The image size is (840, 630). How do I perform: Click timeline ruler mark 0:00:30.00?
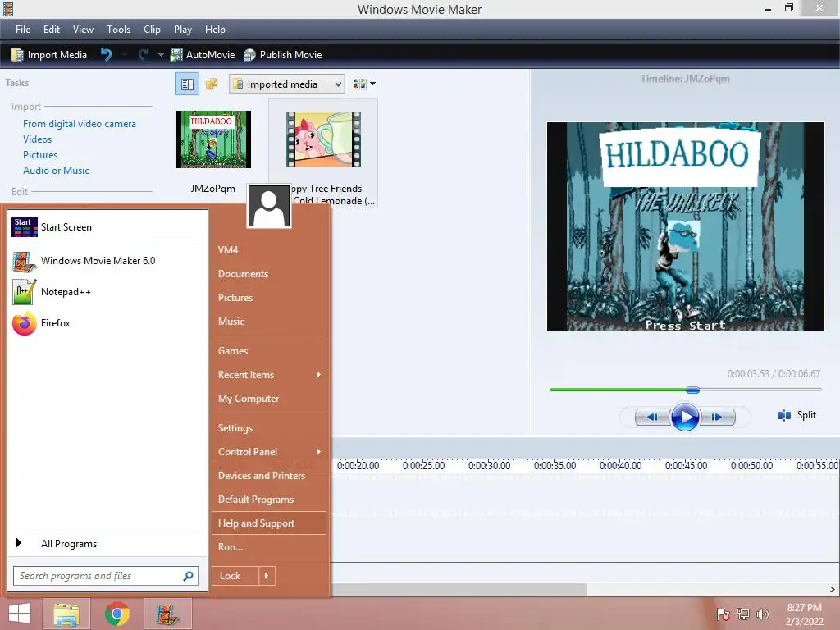[489, 466]
